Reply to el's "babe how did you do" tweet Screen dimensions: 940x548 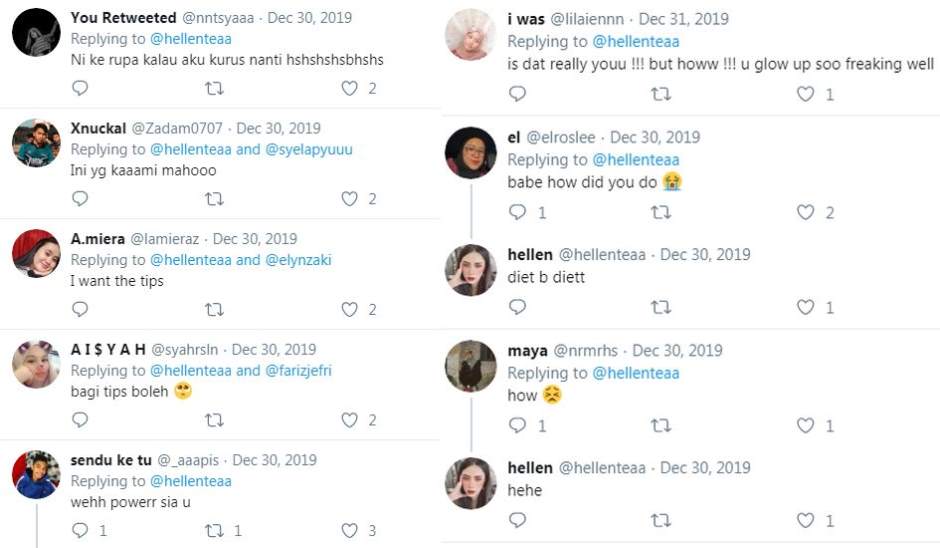tap(517, 212)
